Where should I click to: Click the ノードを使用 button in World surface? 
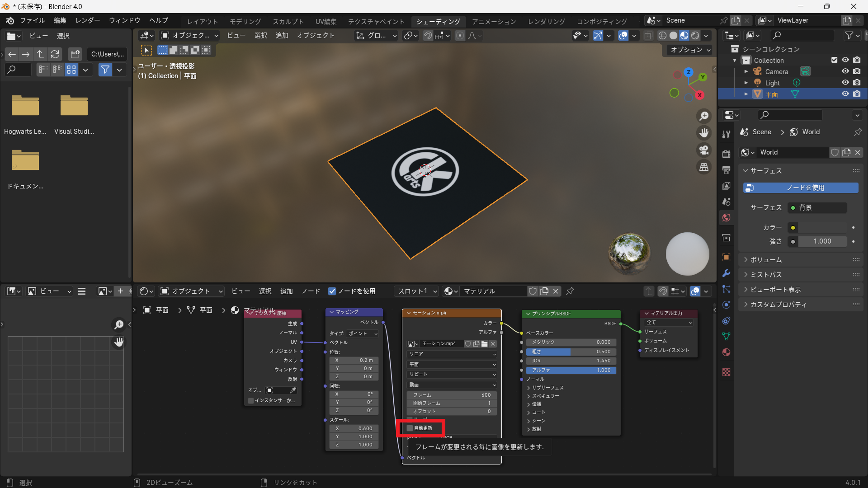pyautogui.click(x=800, y=188)
